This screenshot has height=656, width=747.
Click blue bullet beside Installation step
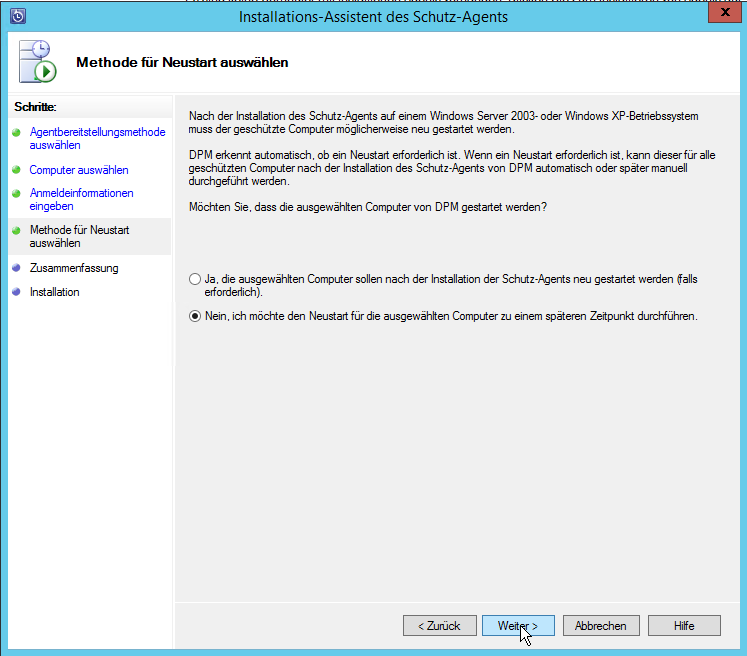(16, 292)
